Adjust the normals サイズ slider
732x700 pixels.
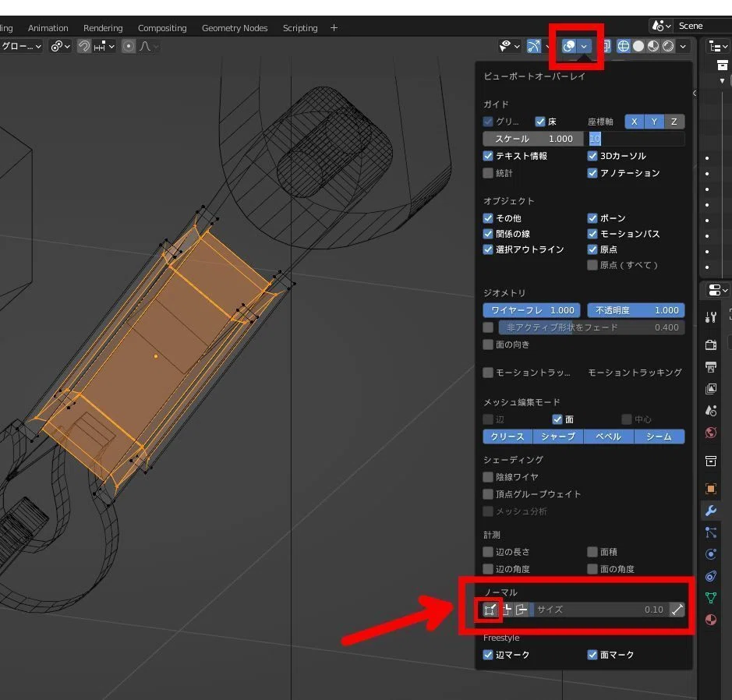pyautogui.click(x=599, y=610)
